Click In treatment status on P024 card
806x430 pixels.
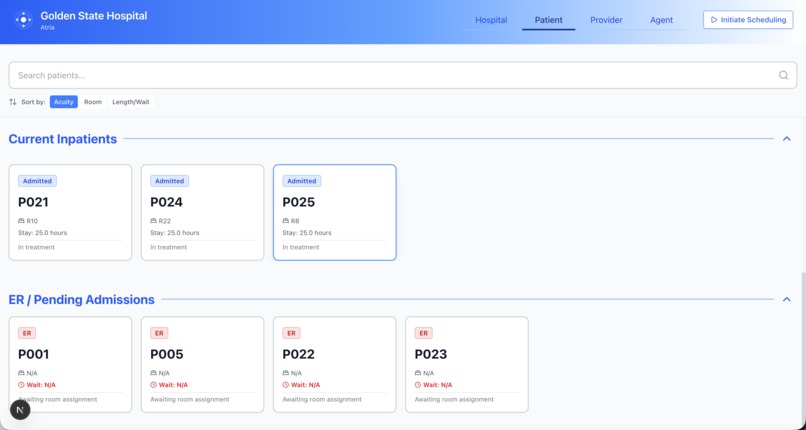[169, 247]
